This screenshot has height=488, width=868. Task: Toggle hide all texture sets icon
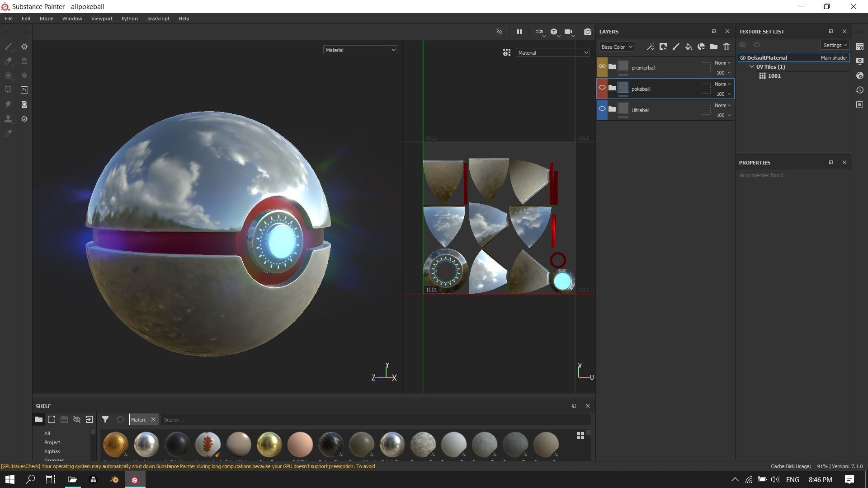pos(742,45)
